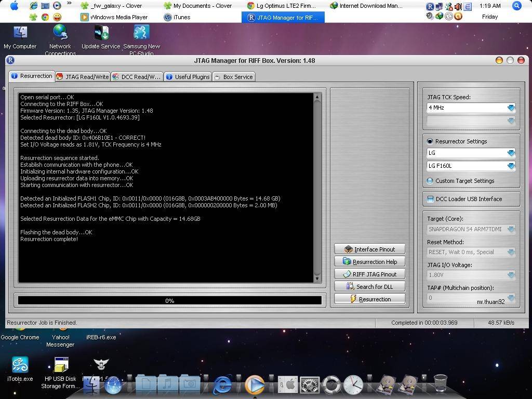Select the Custom Target Settings radio button
Viewport: 532px width, 399px height.
(x=430, y=181)
